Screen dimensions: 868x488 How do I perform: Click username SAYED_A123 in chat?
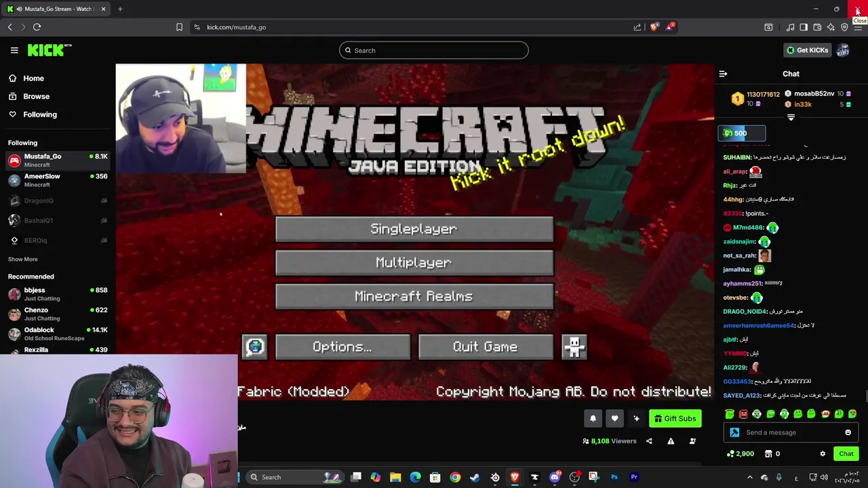(742, 396)
